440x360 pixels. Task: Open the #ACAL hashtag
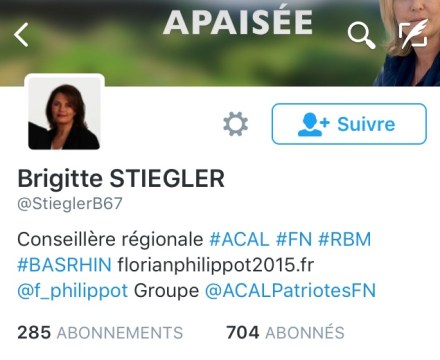pyautogui.click(x=239, y=239)
